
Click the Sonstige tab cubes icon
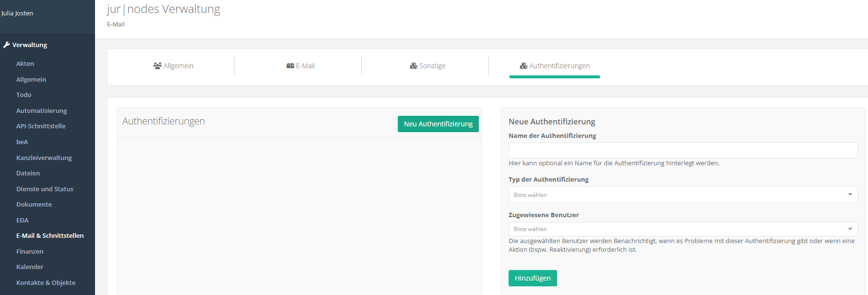(413, 66)
